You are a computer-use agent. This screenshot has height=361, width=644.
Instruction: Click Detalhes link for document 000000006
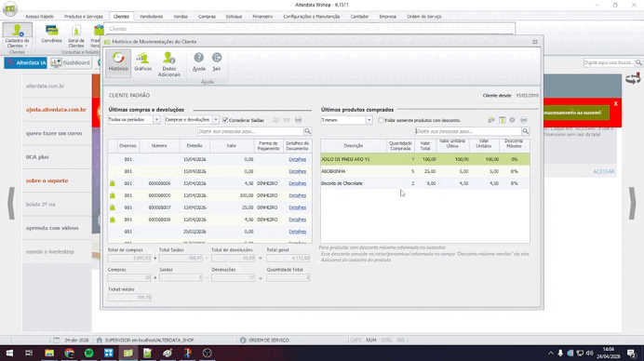298,183
